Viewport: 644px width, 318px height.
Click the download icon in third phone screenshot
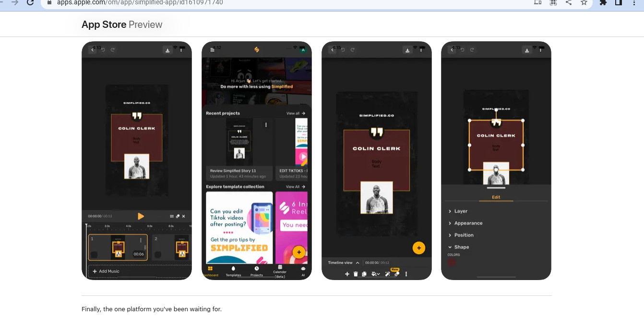tap(407, 50)
